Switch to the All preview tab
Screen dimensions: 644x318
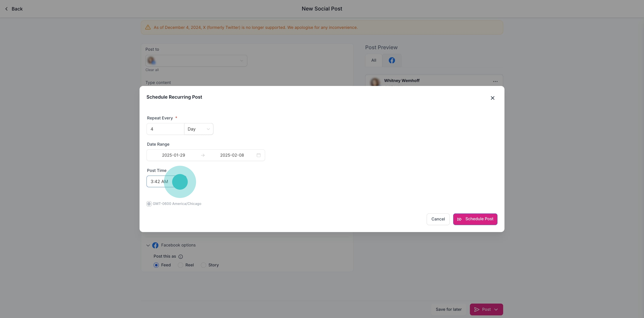coord(373,60)
